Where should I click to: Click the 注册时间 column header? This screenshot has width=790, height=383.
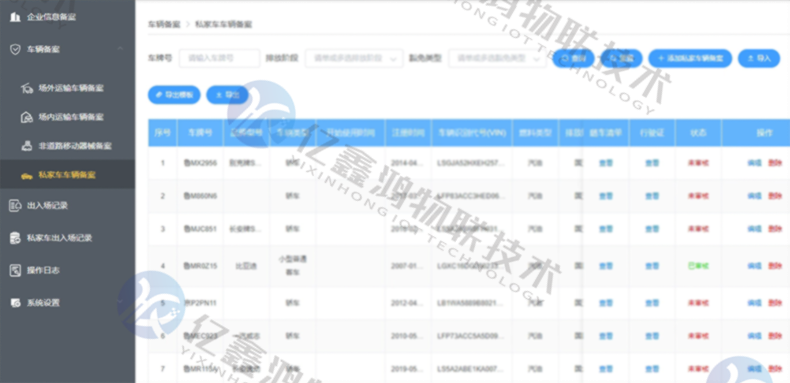point(408,133)
